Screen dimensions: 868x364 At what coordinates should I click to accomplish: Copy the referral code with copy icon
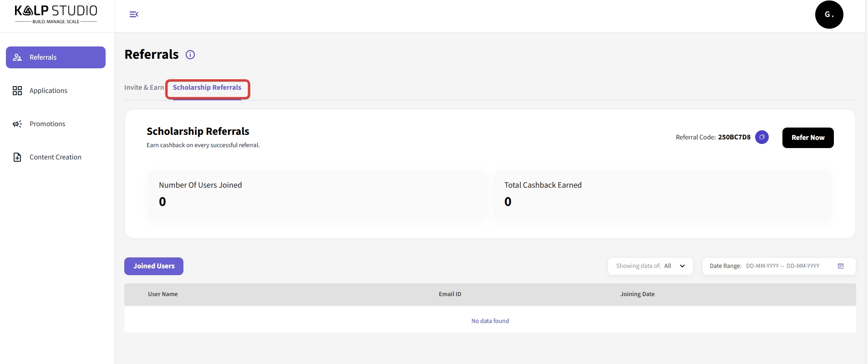(x=761, y=137)
